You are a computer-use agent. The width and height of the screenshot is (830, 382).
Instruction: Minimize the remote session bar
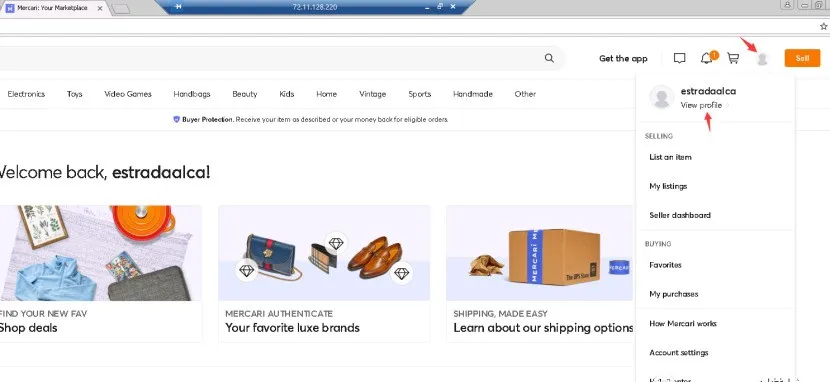pyautogui.click(x=427, y=7)
